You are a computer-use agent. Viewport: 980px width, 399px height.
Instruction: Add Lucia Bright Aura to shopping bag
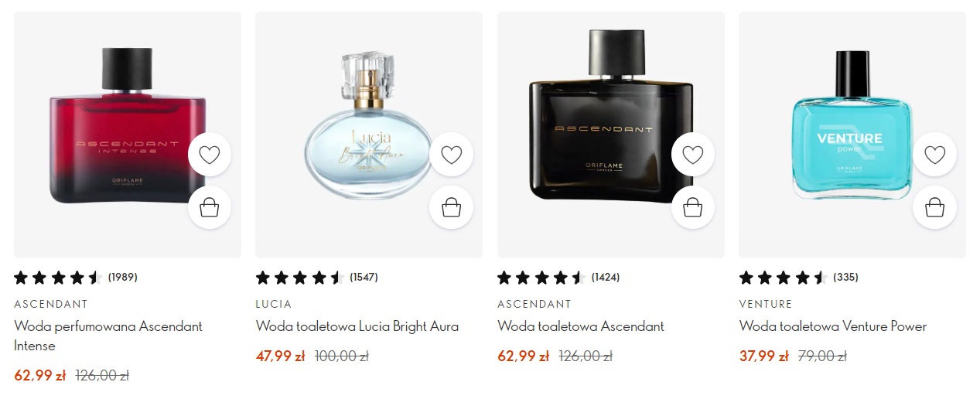point(451,207)
